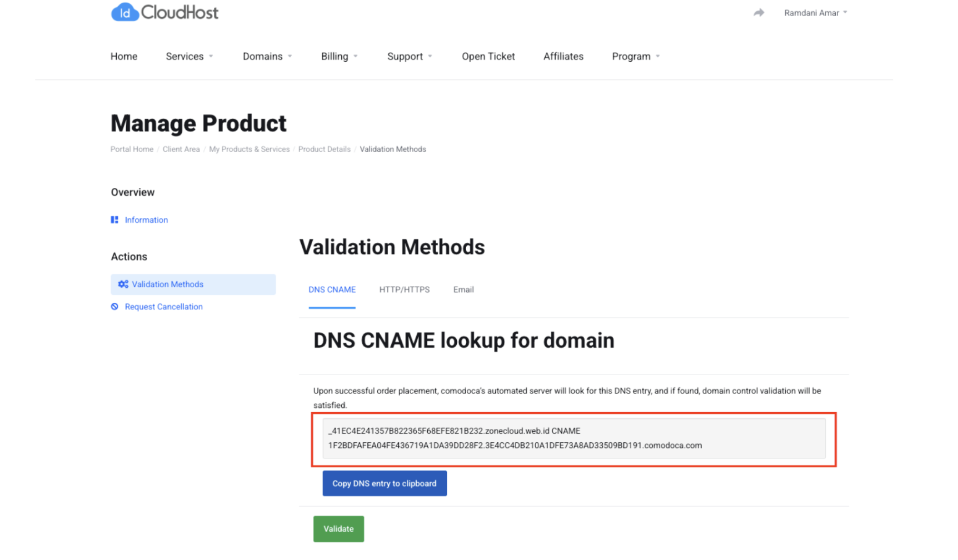Click the IdCloudHost cloud logo

coord(164,12)
